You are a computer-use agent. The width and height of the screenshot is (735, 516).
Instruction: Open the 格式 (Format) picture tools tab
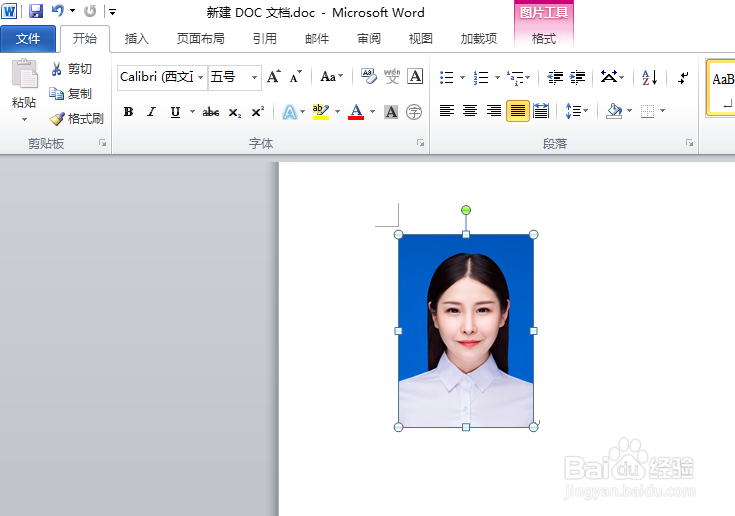tap(544, 38)
